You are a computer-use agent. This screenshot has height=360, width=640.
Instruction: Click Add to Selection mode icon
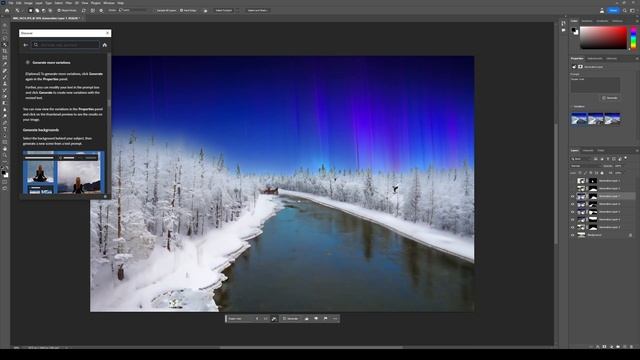coord(37,10)
